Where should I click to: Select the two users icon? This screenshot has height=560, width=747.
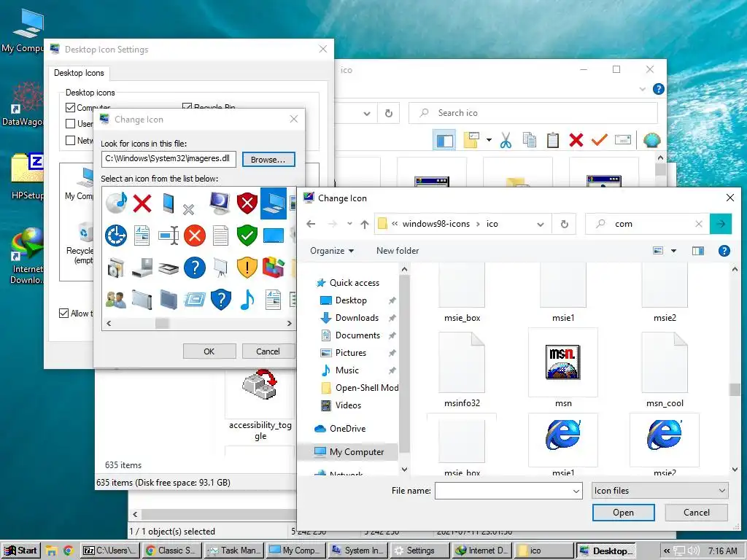116,300
